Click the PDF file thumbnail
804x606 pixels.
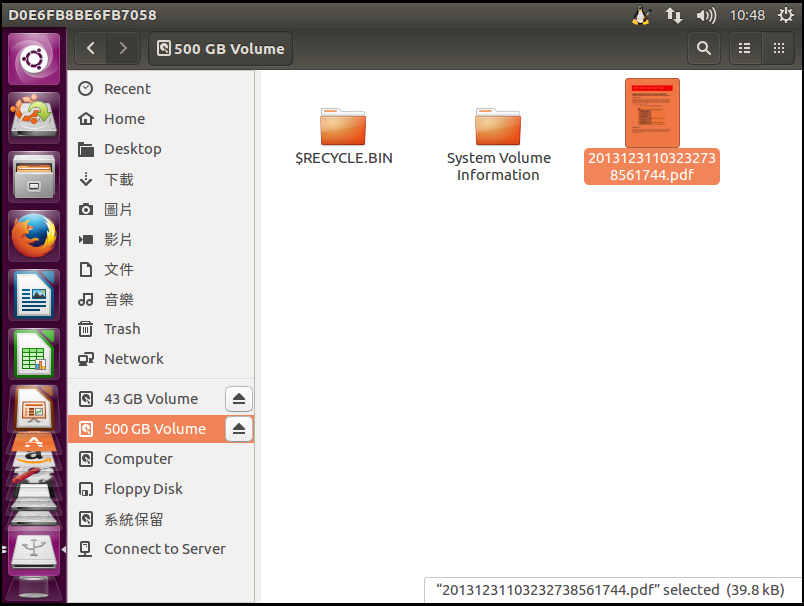pyautogui.click(x=652, y=113)
